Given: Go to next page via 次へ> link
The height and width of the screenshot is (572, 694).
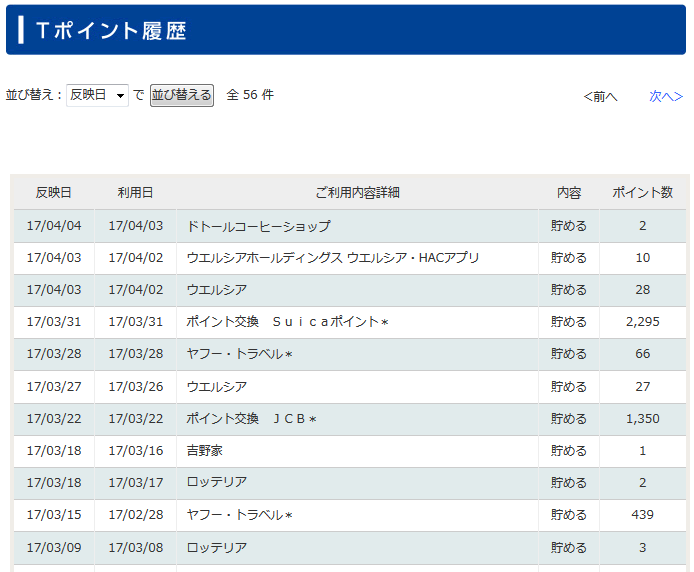Looking at the screenshot, I should point(666,96).
